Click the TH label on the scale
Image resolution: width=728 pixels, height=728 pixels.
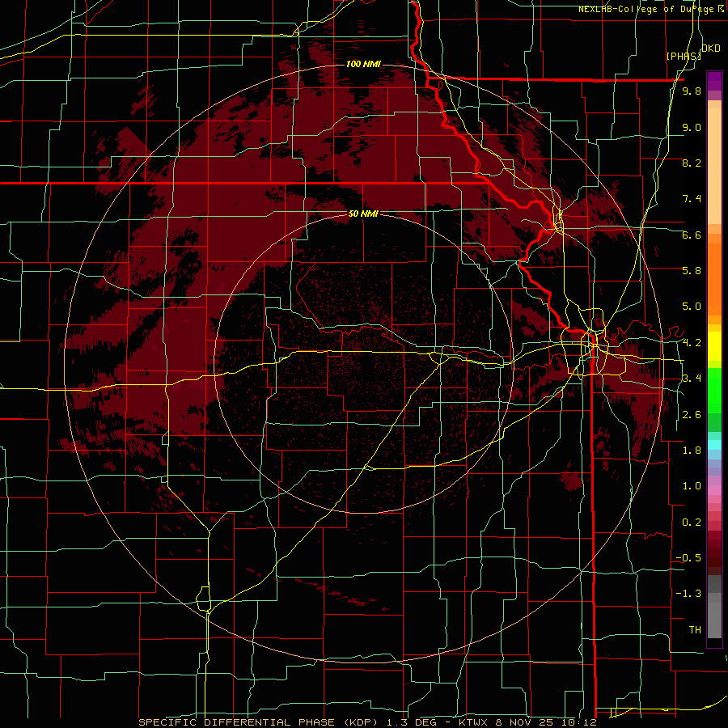coord(695,630)
